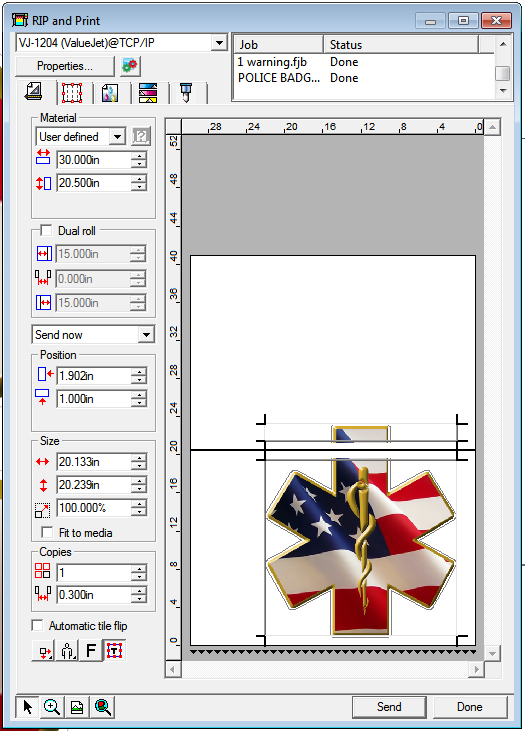Enable Automatic tile flip checkbox

pyautogui.click(x=37, y=625)
